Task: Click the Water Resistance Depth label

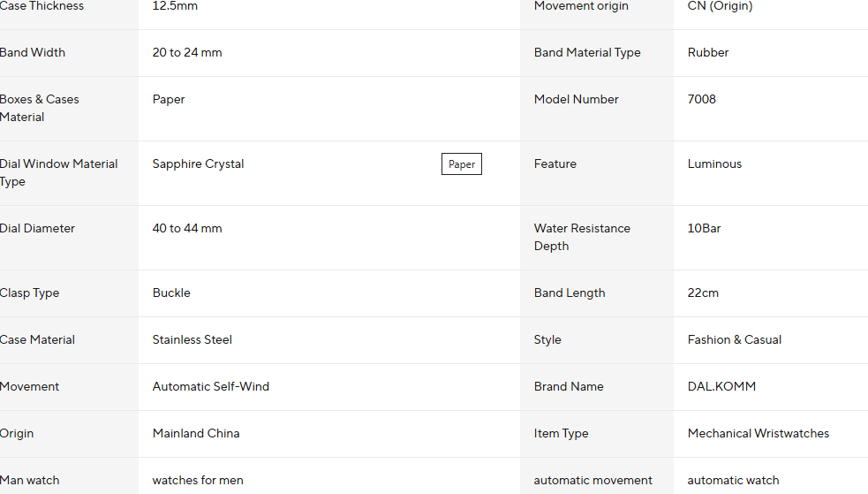Action: click(x=582, y=237)
